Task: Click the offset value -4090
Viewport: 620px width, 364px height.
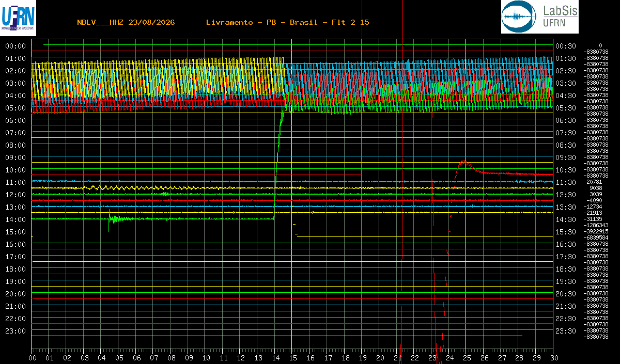Action: tap(595, 201)
